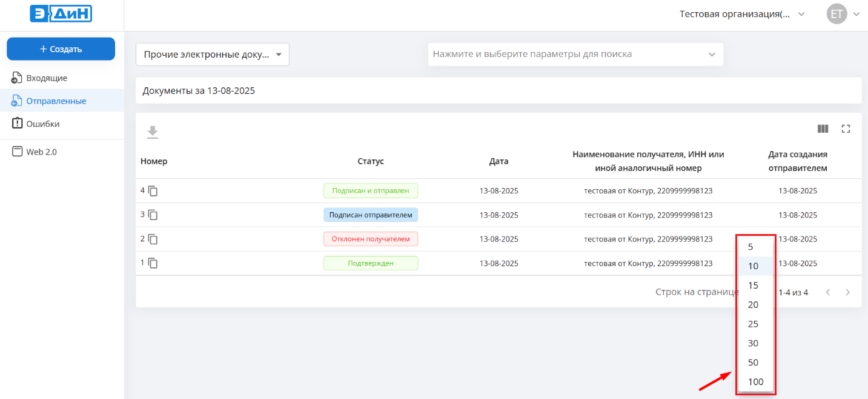Click the copy icon next to document 4
This screenshot has width=868, height=399.
tap(153, 191)
